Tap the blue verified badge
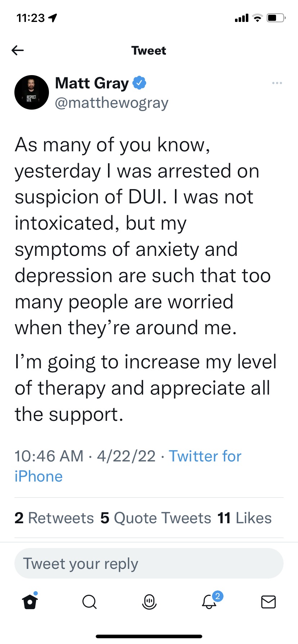 (139, 83)
